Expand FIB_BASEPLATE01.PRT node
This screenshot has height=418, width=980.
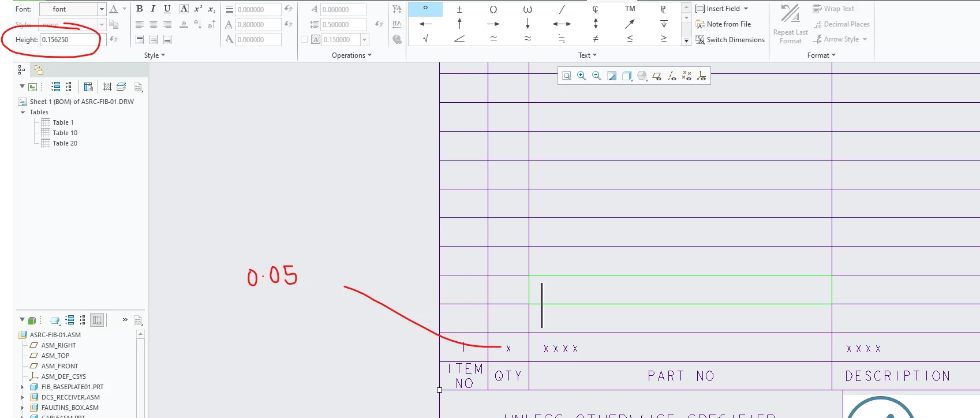pyautogui.click(x=23, y=387)
